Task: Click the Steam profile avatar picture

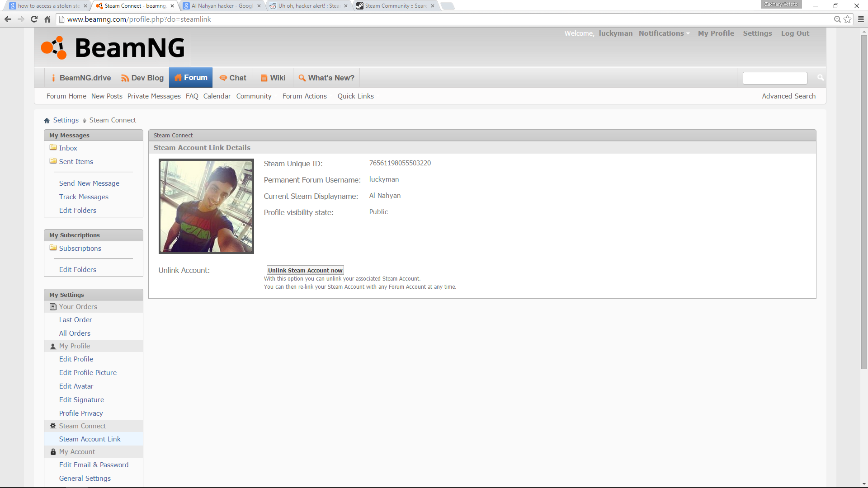Action: 206,206
